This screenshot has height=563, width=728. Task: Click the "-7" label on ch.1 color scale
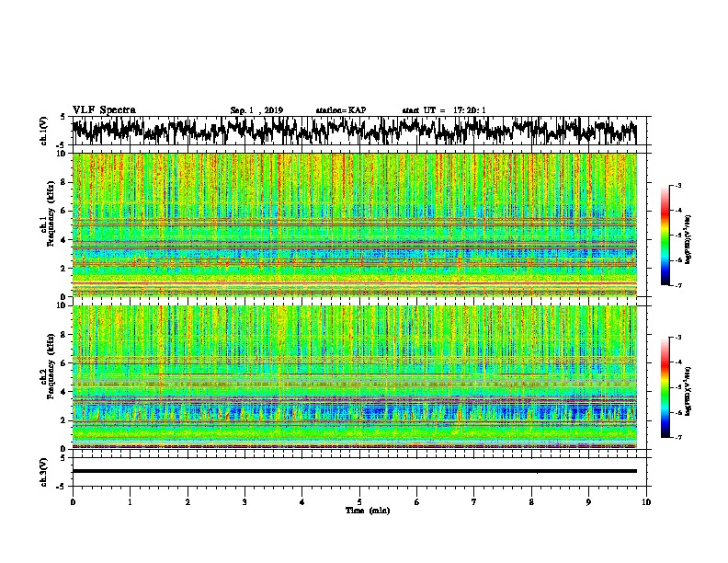pos(678,285)
